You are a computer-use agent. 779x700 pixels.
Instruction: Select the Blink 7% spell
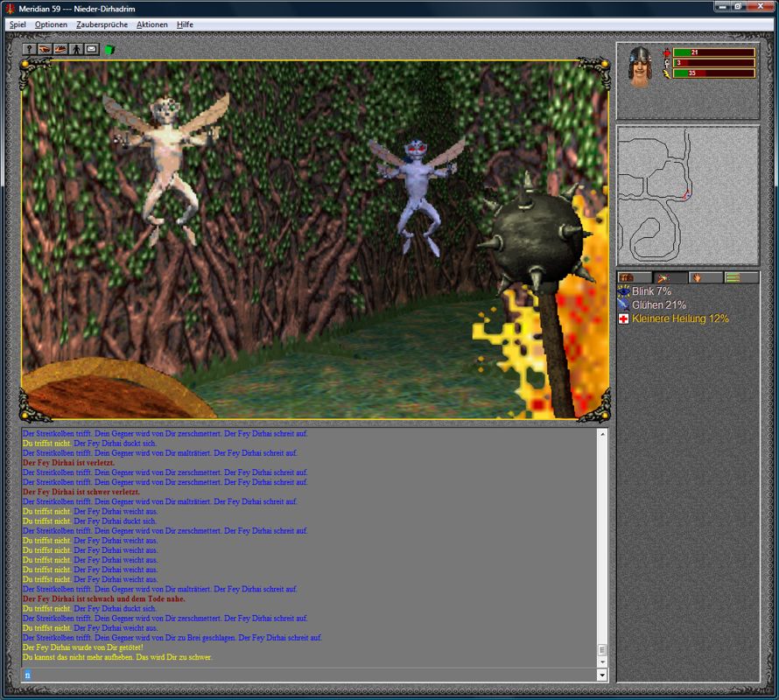click(x=651, y=291)
